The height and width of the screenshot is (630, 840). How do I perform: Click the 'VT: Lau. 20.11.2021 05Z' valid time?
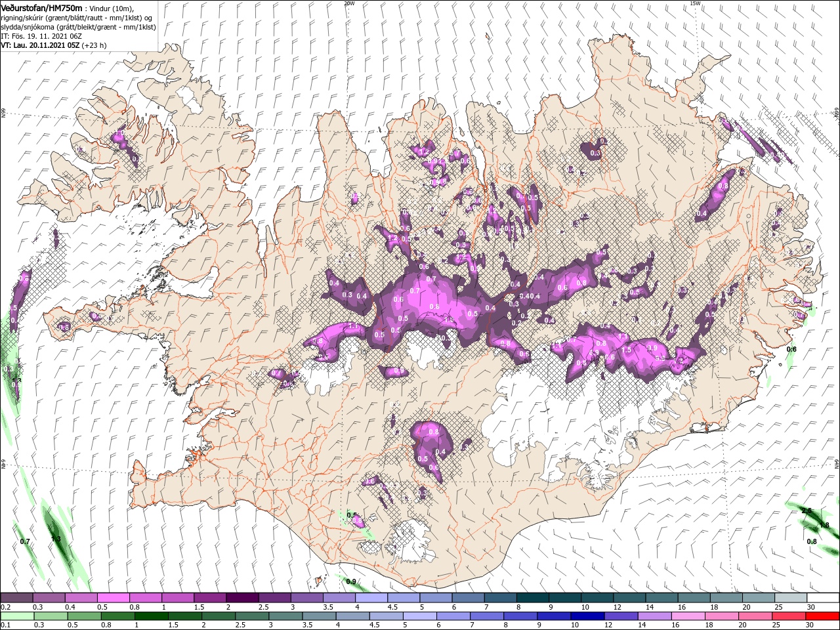40,45
